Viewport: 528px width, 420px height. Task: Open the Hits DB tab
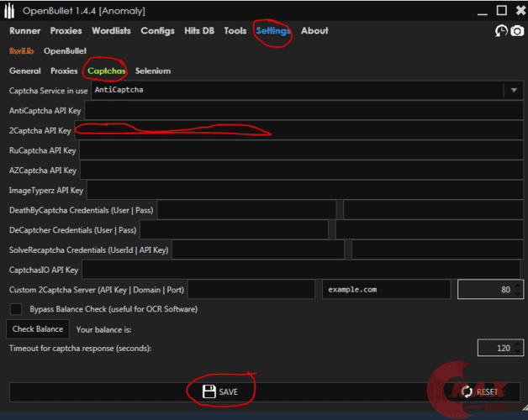pyautogui.click(x=199, y=31)
